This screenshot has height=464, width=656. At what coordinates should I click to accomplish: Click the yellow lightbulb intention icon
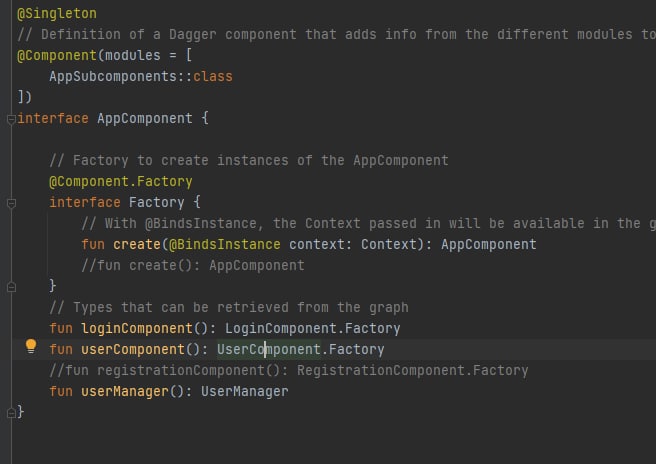(30, 347)
